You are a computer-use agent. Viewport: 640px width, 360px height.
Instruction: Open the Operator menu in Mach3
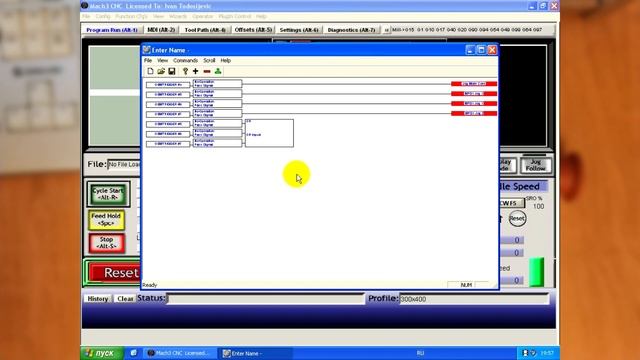(202, 16)
